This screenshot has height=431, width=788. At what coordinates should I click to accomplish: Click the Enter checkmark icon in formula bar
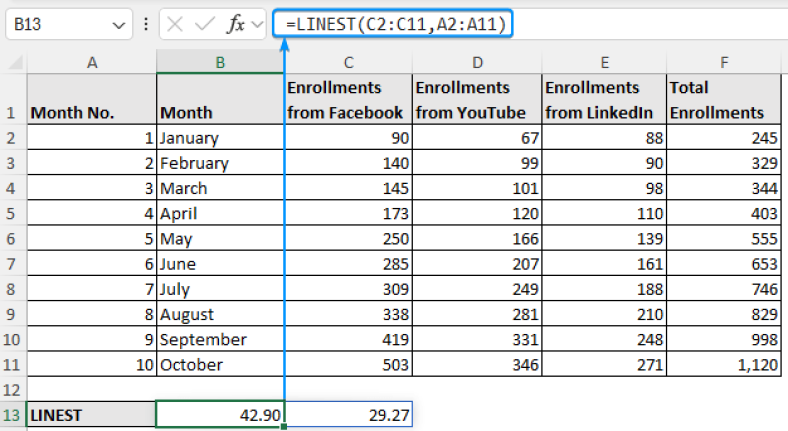pyautogui.click(x=205, y=24)
